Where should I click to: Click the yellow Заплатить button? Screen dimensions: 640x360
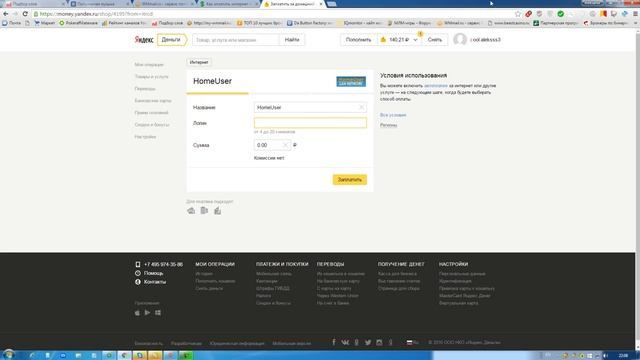click(x=350, y=180)
